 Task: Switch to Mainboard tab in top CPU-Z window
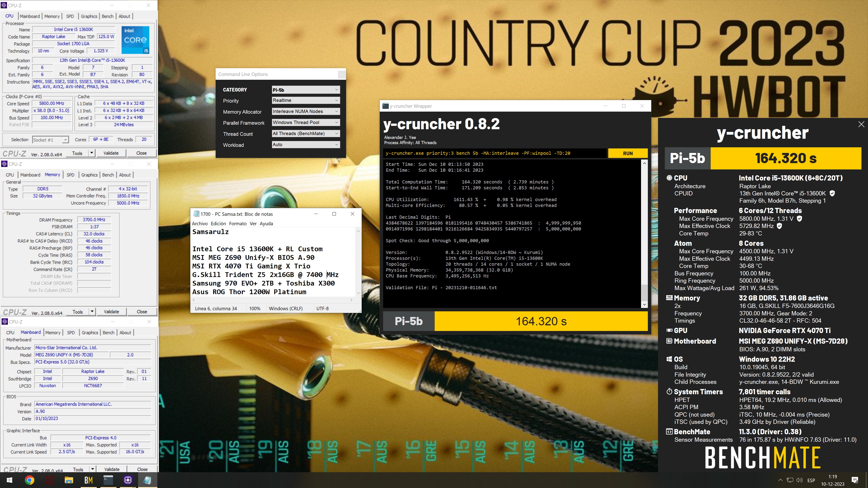point(30,16)
